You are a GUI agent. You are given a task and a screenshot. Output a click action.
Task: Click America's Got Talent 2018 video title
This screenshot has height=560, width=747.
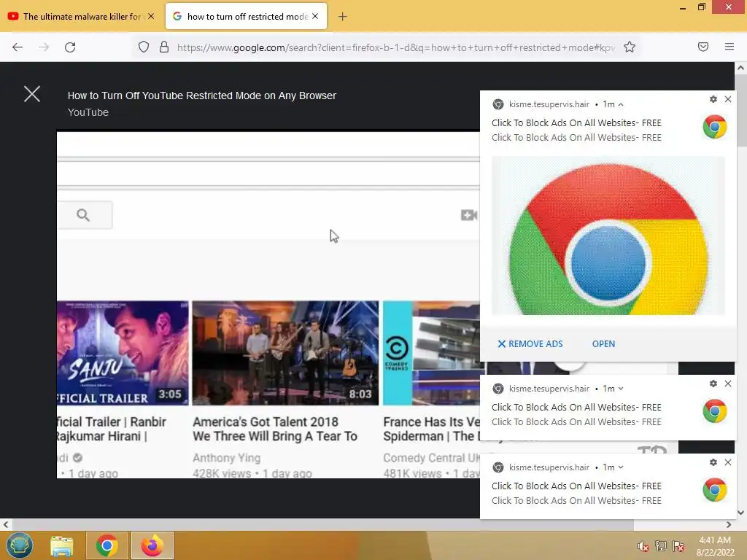click(x=275, y=429)
